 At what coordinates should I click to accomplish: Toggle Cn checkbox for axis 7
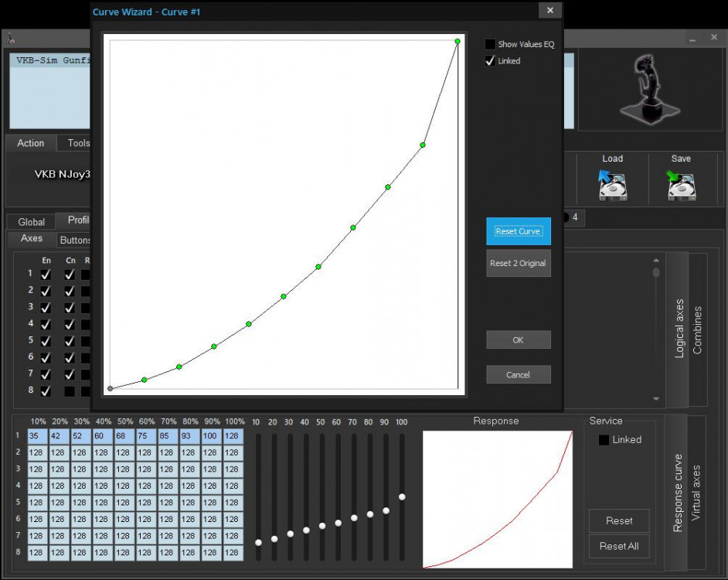(70, 374)
